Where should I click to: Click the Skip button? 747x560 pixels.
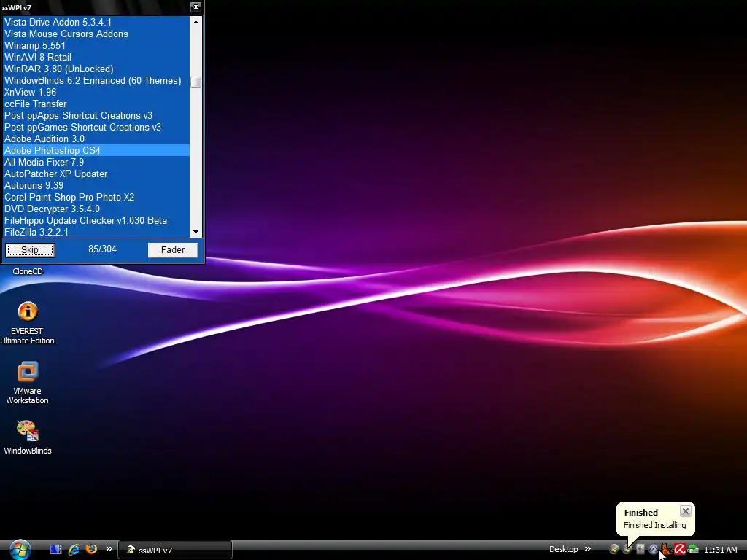tap(30, 250)
